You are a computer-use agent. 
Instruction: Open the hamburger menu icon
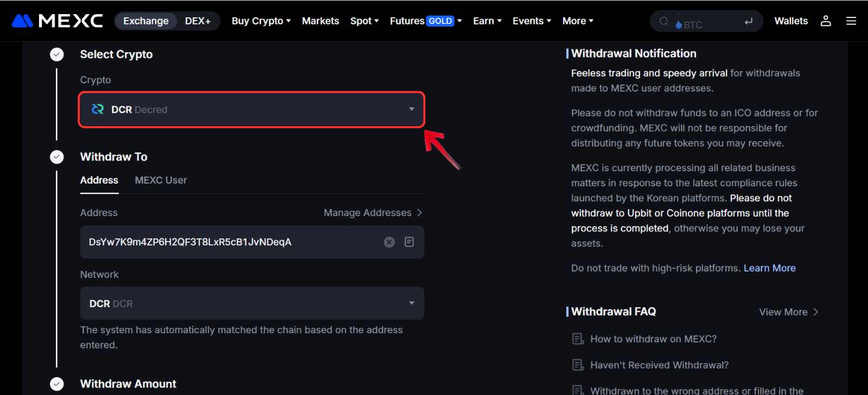point(851,21)
